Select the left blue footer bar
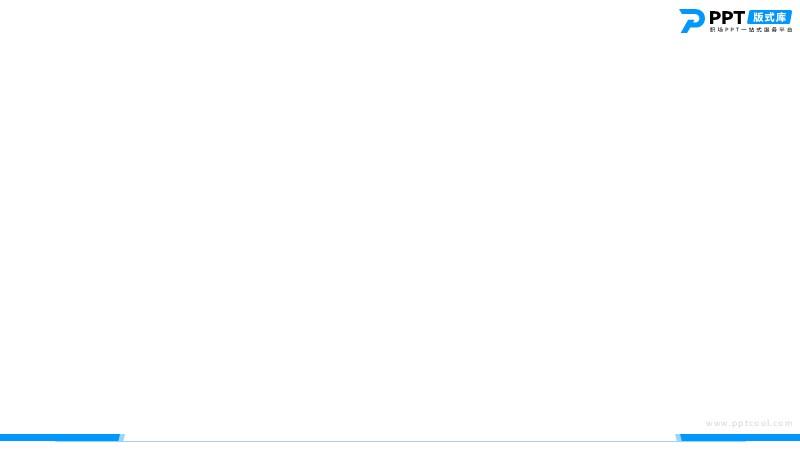The width and height of the screenshot is (800, 450). [x=60, y=438]
